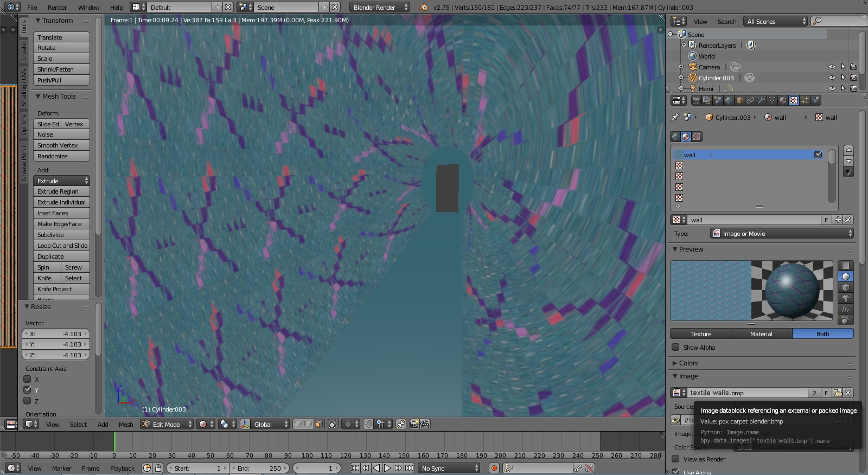Show world textures context button
Image resolution: width=868 pixels, height=475 pixels.
click(x=675, y=137)
